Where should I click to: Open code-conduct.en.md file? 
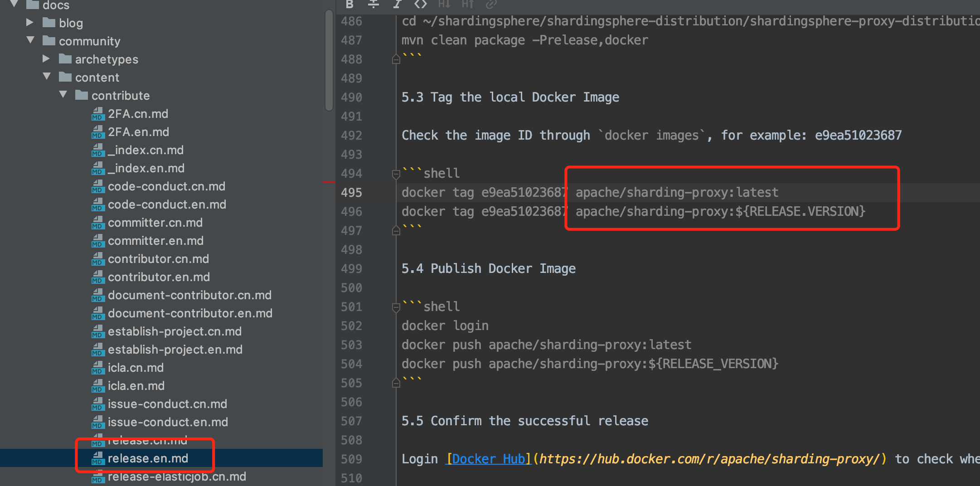(x=167, y=204)
